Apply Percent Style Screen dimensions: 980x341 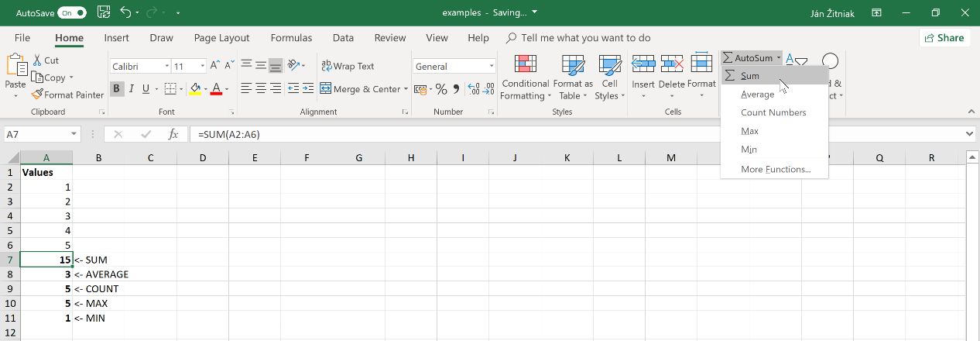pos(441,89)
